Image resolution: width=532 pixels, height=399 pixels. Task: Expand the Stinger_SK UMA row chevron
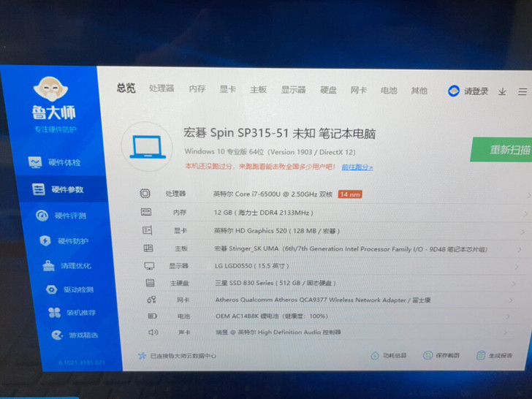[x=520, y=250]
